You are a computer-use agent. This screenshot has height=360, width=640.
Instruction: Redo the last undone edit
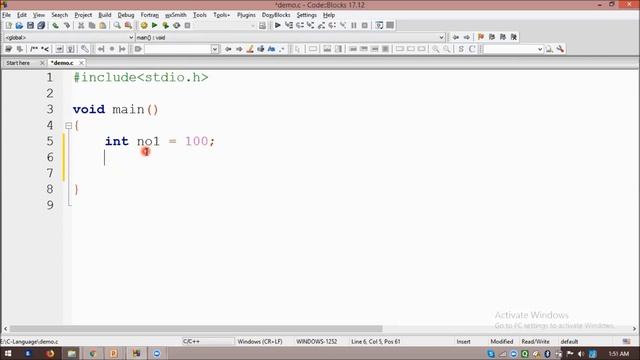(x=67, y=25)
